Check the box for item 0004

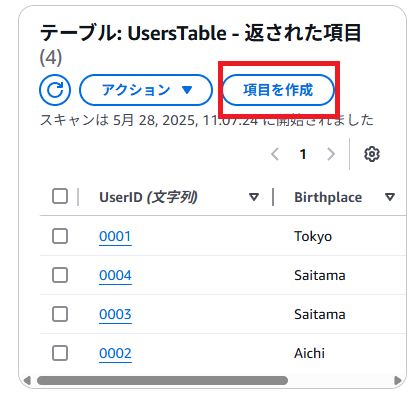point(60,275)
